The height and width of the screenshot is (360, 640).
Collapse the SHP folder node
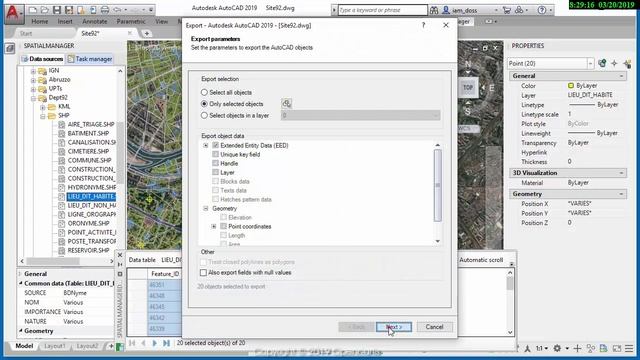pos(43,116)
